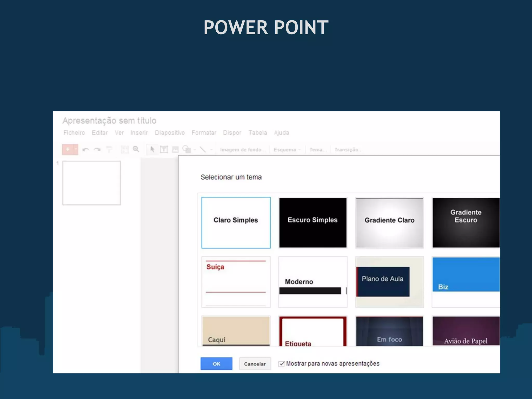Choose the Avião de Papel theme
The height and width of the screenshot is (399, 532).
coord(466,331)
